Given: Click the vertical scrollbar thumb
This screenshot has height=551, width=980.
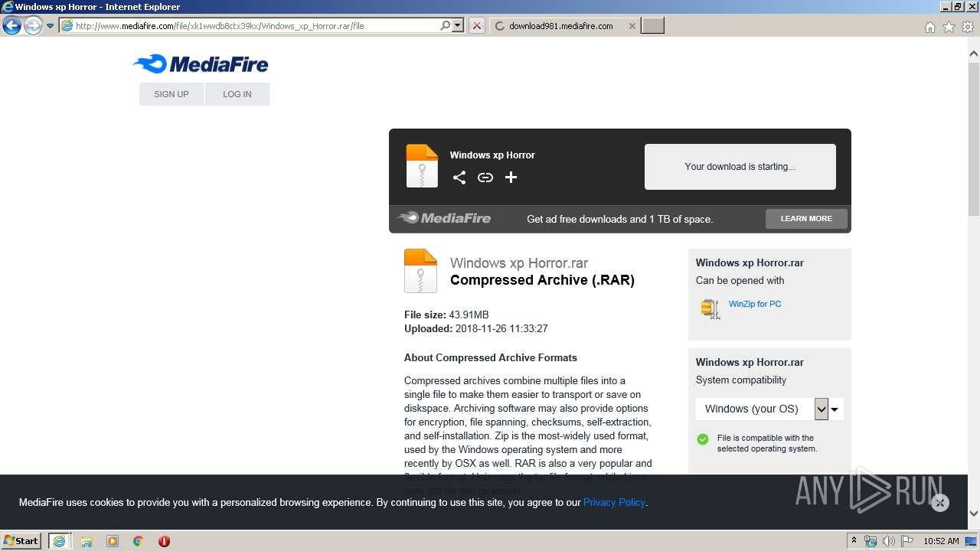Looking at the screenshot, I should coord(974,139).
